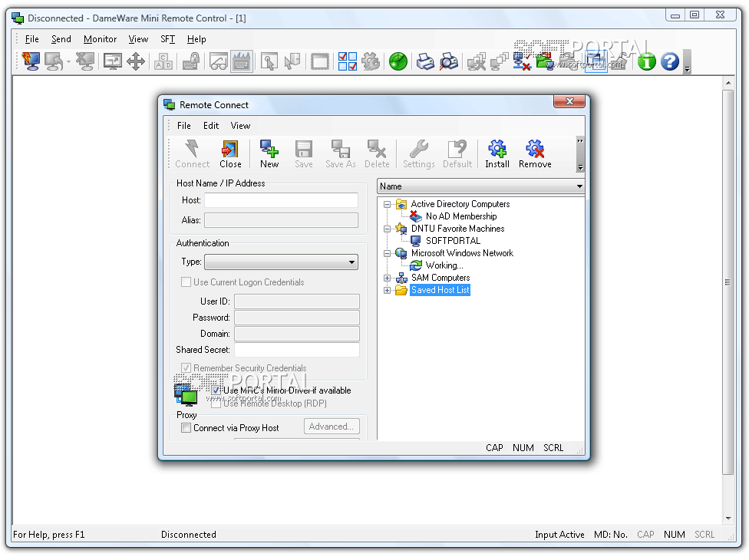The image size is (749, 560).
Task: Open Edit menu in Remote Connect dialog
Action: click(210, 126)
